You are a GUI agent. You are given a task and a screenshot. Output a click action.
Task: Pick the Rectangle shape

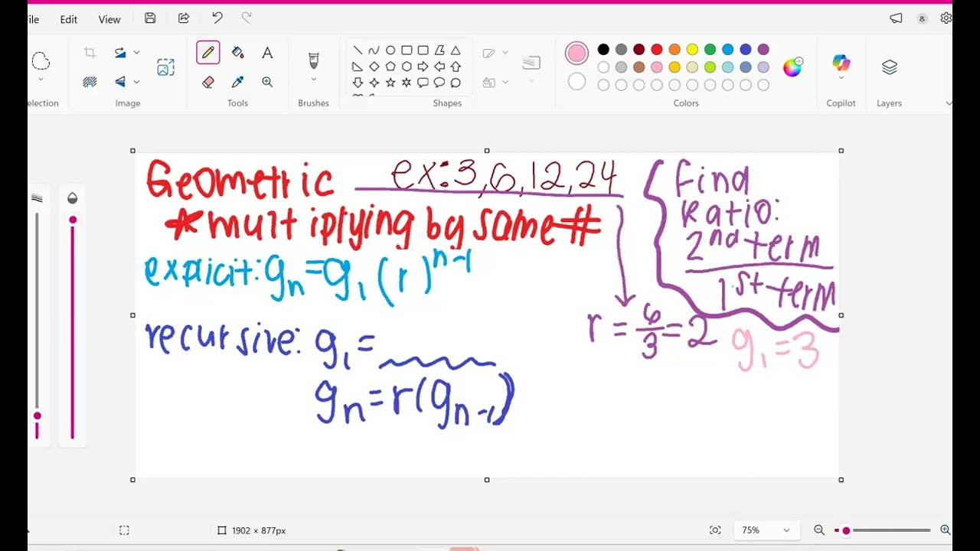point(407,51)
